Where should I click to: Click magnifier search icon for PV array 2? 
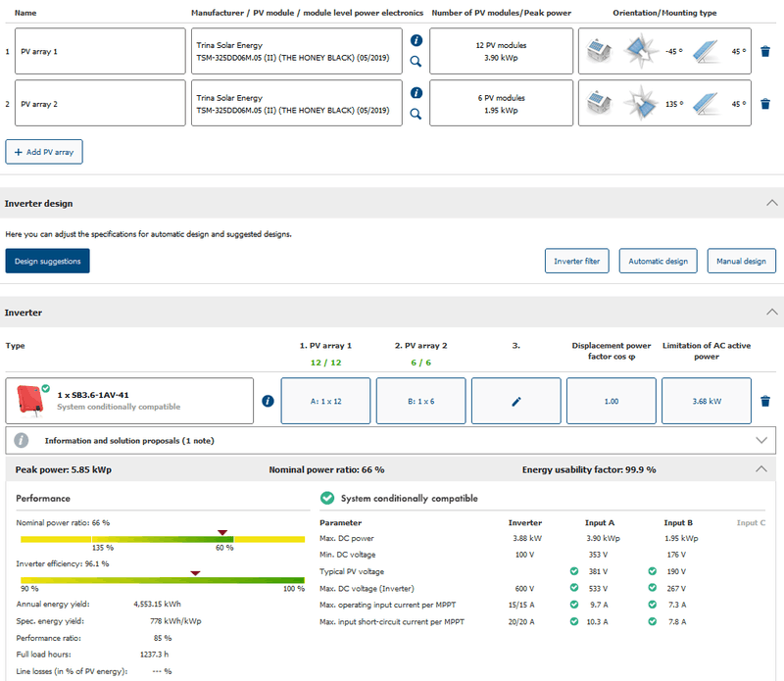click(416, 114)
